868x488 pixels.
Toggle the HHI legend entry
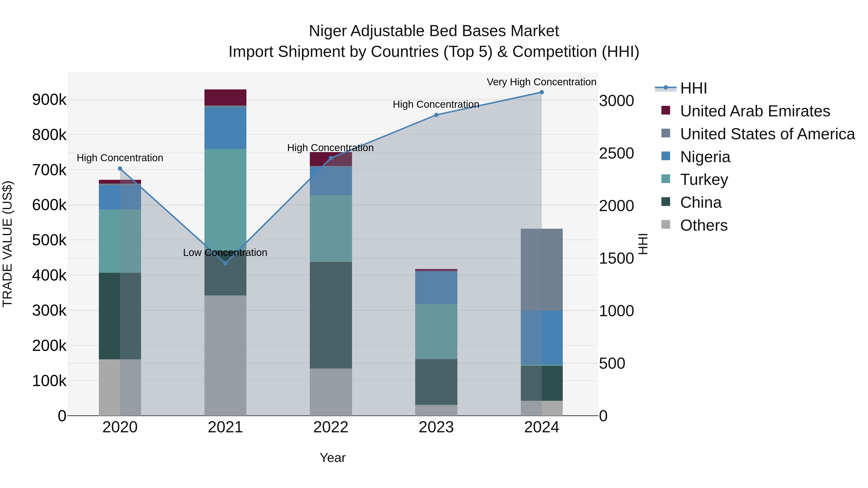pyautogui.click(x=681, y=88)
